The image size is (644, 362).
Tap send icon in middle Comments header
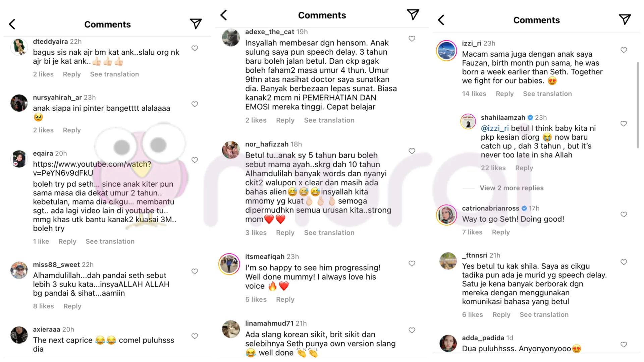point(413,15)
